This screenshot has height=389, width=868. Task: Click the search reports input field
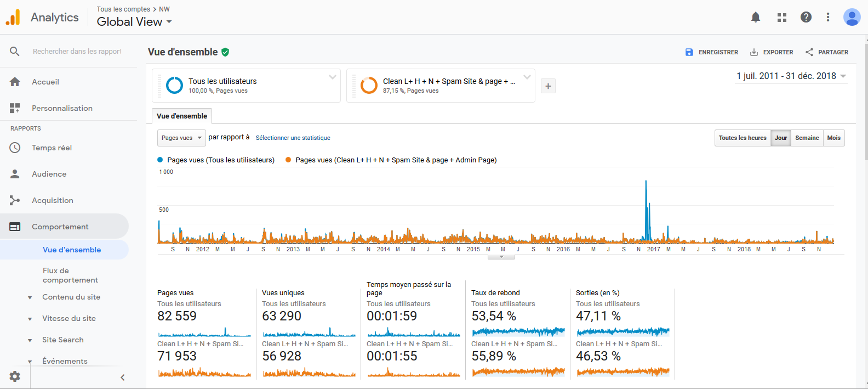pos(77,52)
